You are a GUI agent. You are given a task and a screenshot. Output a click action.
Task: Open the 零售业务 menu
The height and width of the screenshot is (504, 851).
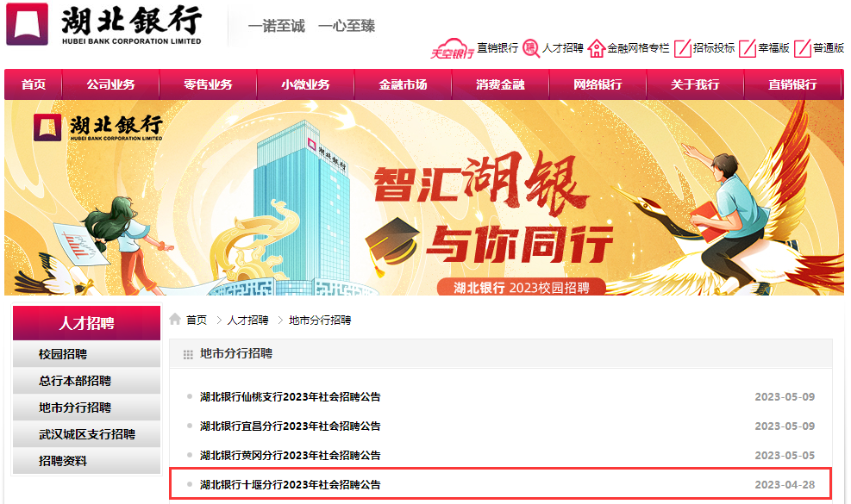(208, 84)
